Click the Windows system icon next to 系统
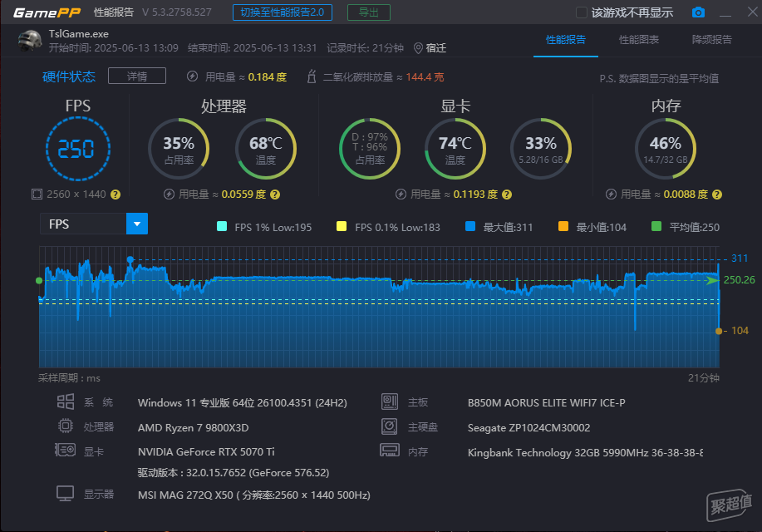Screen dimensions: 762x532 point(66,401)
